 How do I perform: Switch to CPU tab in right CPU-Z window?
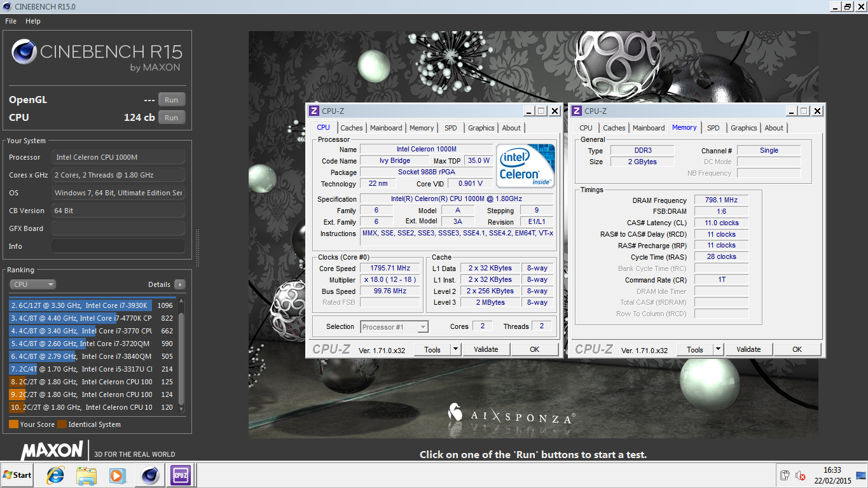click(x=586, y=128)
